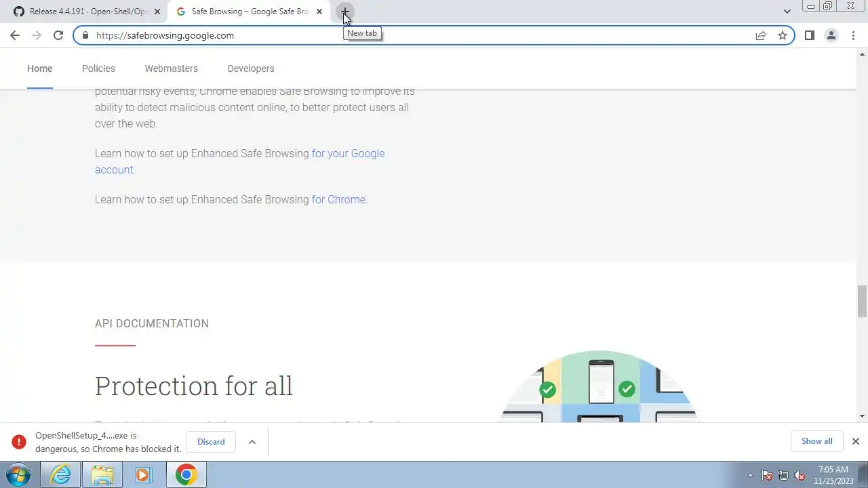Open the volume tray icon
This screenshot has height=488, width=868.
[800, 475]
